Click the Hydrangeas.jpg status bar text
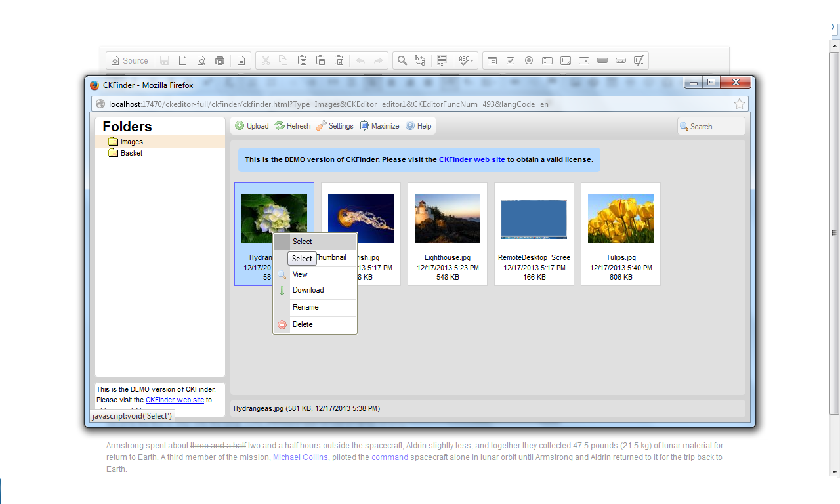Viewport: 840px width, 504px height. click(306, 408)
